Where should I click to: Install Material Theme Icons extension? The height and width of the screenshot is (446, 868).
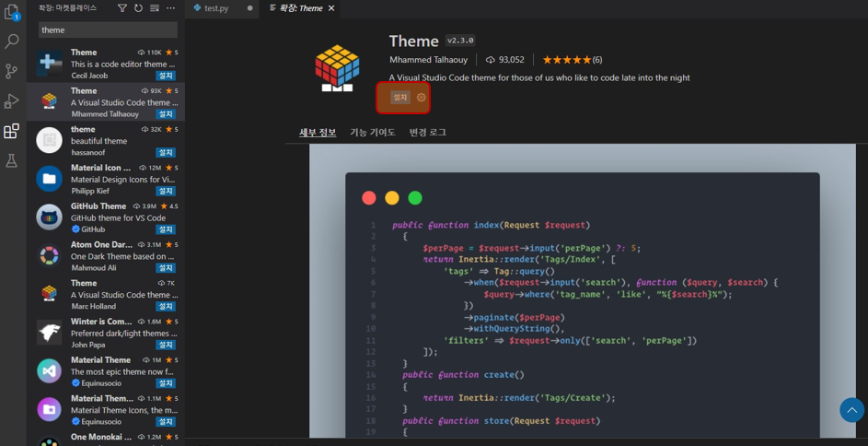click(x=166, y=422)
